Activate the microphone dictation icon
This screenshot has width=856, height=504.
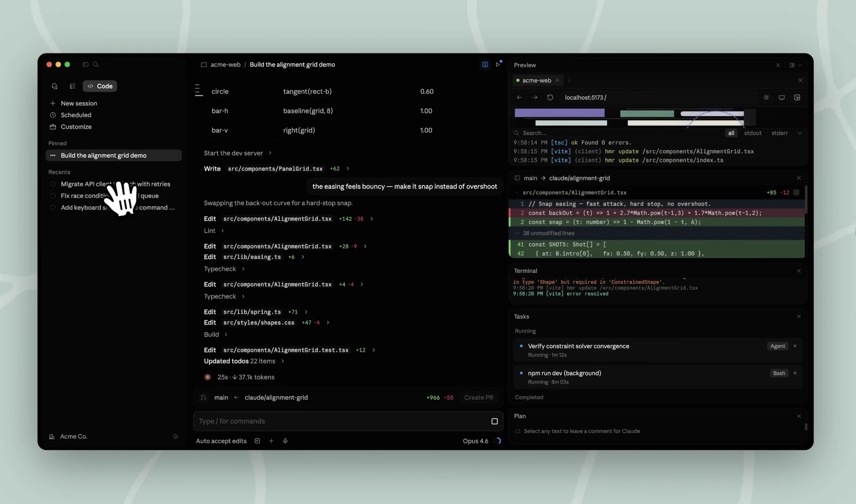[x=285, y=441]
